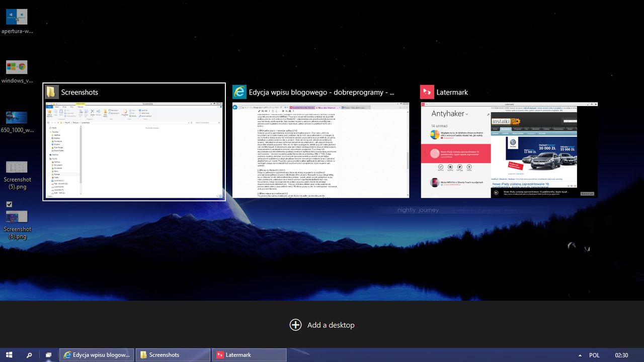The width and height of the screenshot is (644, 362).
Task: Click the Screenshots thumbnail title text
Action: (79, 93)
